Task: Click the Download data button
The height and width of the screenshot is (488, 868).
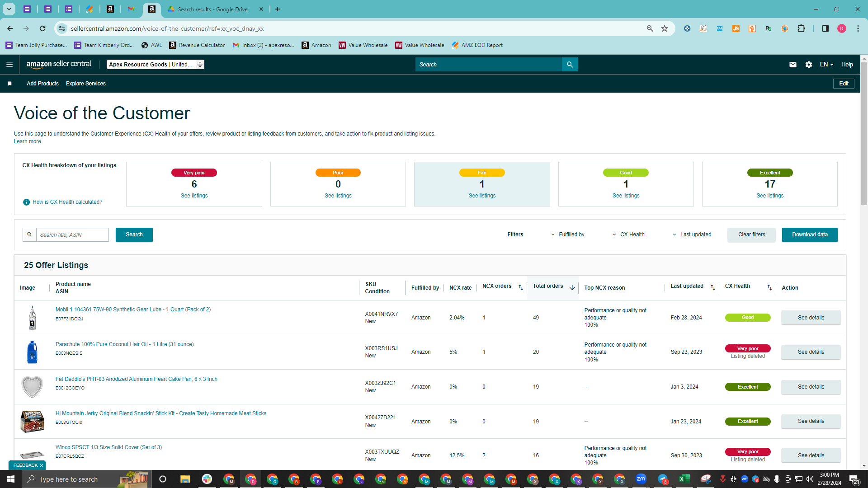Action: click(x=810, y=235)
